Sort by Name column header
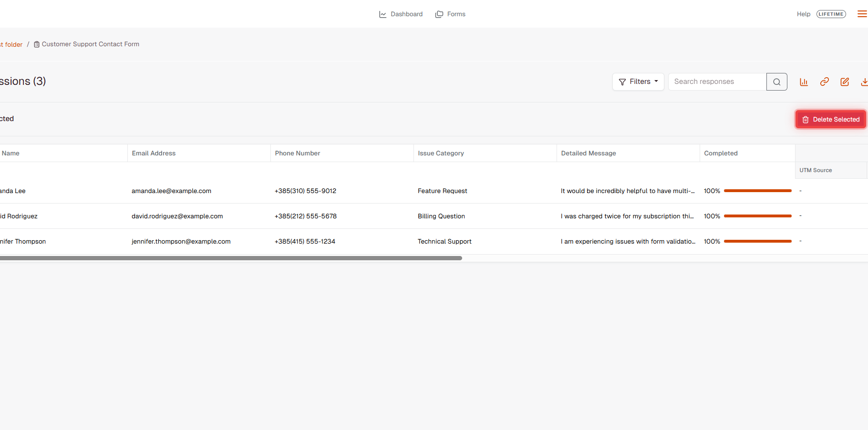Viewport: 868px width, 430px height. pos(63,153)
